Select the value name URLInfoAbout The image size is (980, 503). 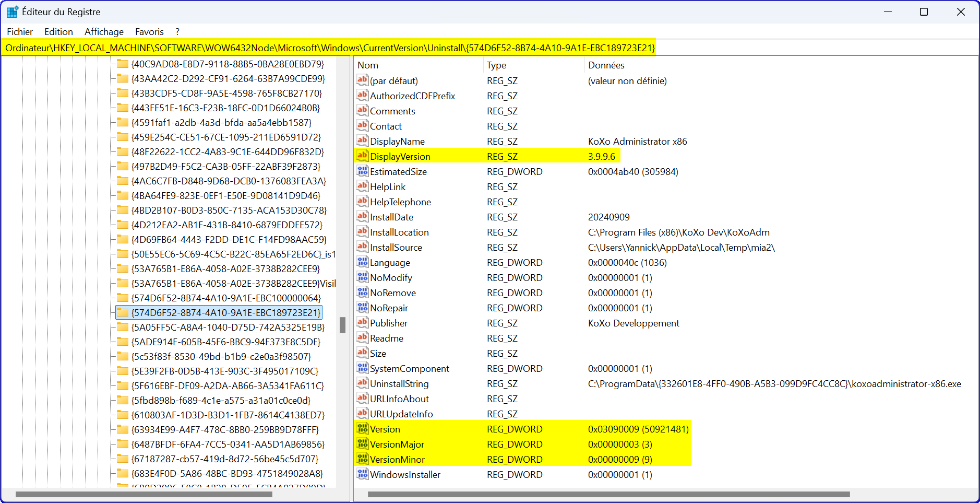pos(399,399)
